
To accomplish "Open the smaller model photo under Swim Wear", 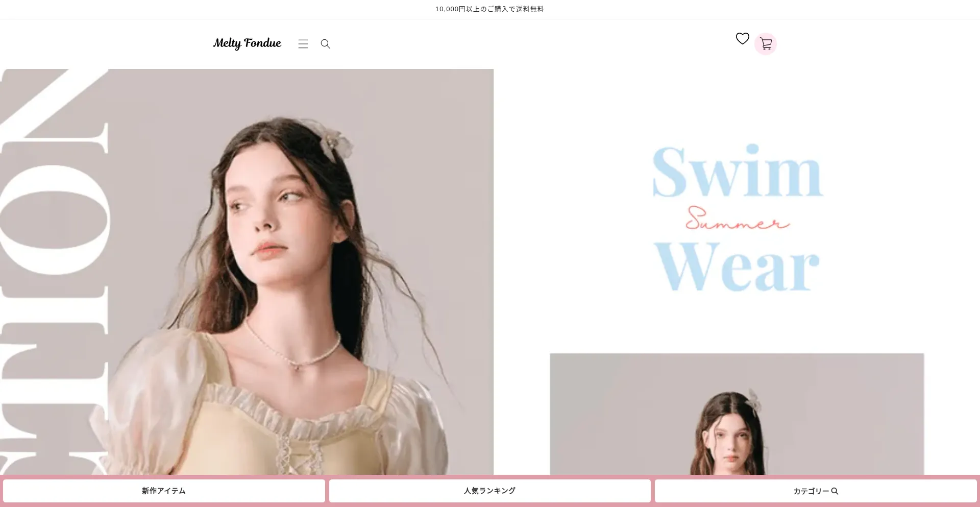I will pos(737,414).
